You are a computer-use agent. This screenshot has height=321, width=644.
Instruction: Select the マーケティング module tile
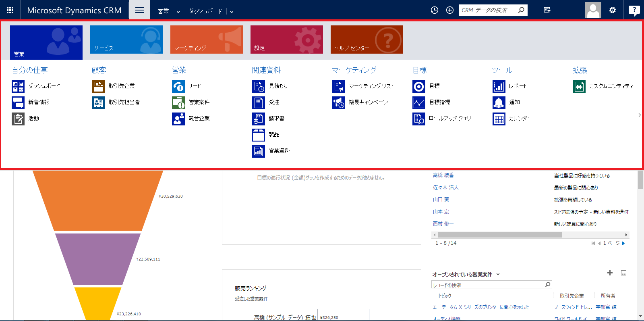pyautogui.click(x=207, y=40)
